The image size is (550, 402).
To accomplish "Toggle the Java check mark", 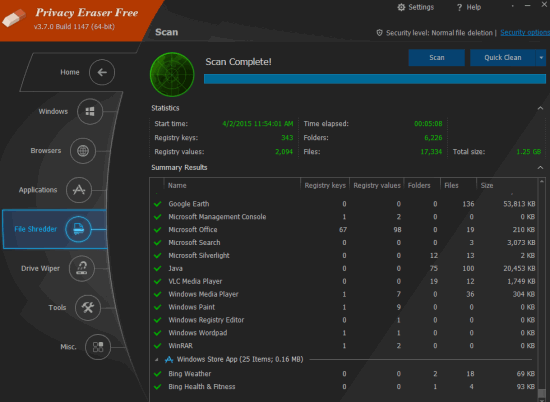I will click(157, 268).
